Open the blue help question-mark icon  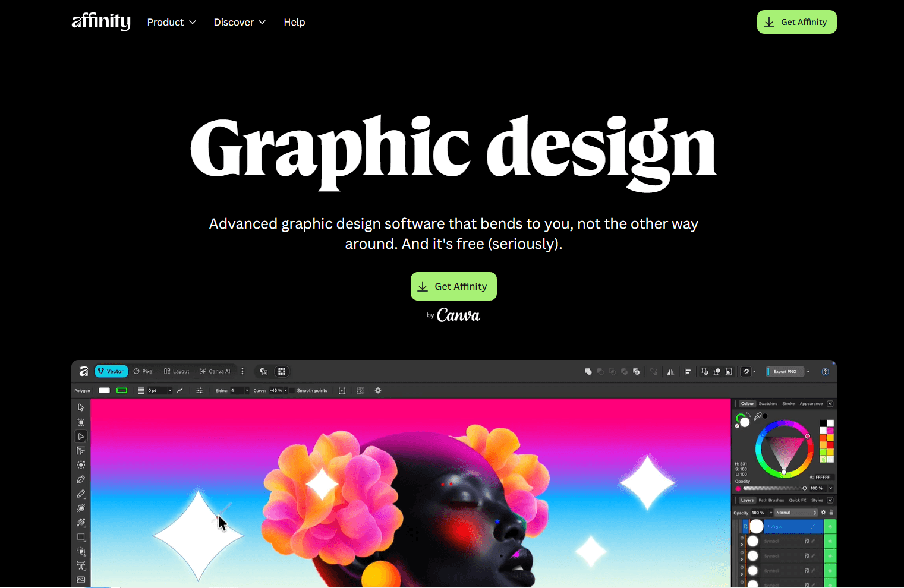825,371
